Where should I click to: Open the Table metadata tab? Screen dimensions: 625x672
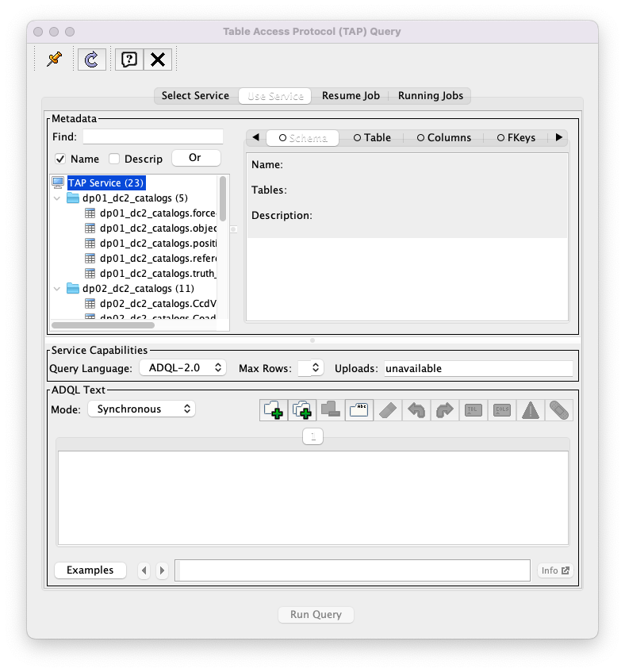pos(372,137)
